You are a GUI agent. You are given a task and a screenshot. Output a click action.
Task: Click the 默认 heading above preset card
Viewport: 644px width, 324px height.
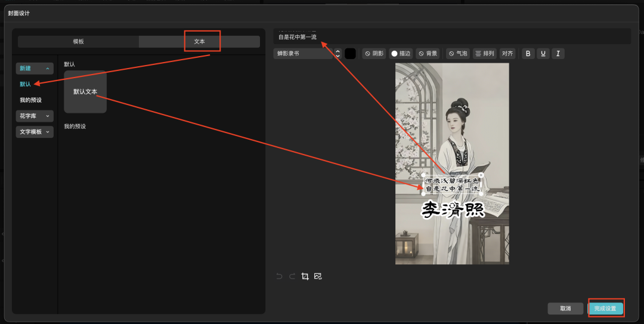pyautogui.click(x=69, y=64)
